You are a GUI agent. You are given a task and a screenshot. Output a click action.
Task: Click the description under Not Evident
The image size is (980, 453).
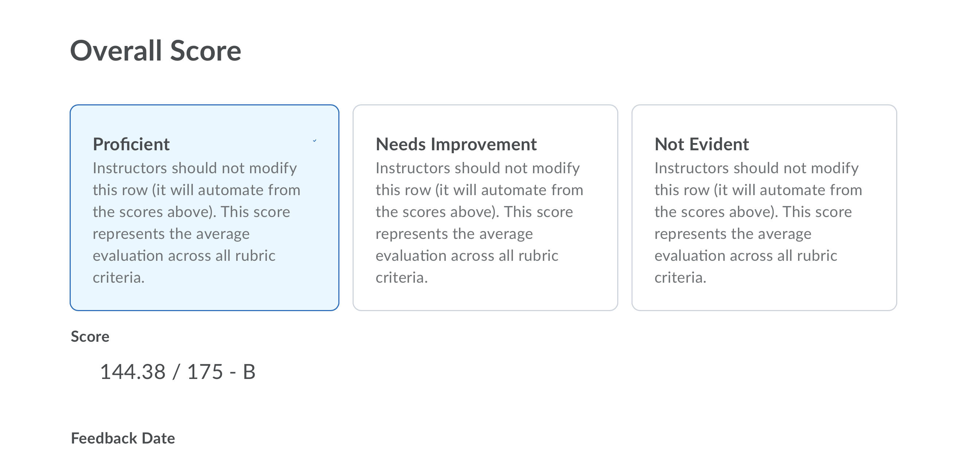point(758,223)
